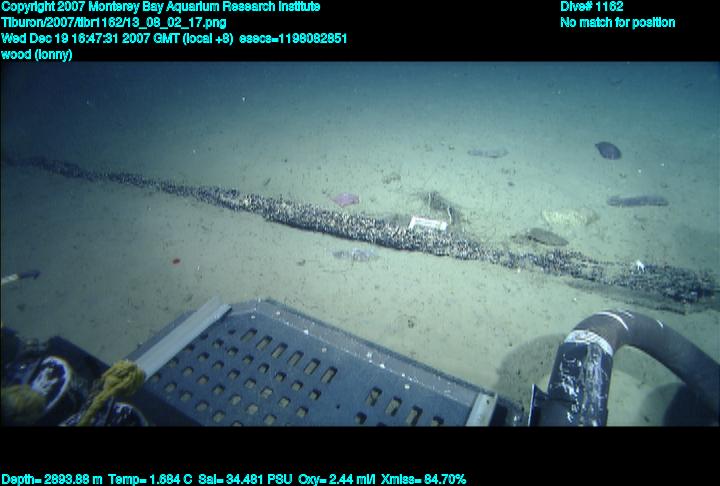Select the dark sea cucumber at upper right

point(608,150)
